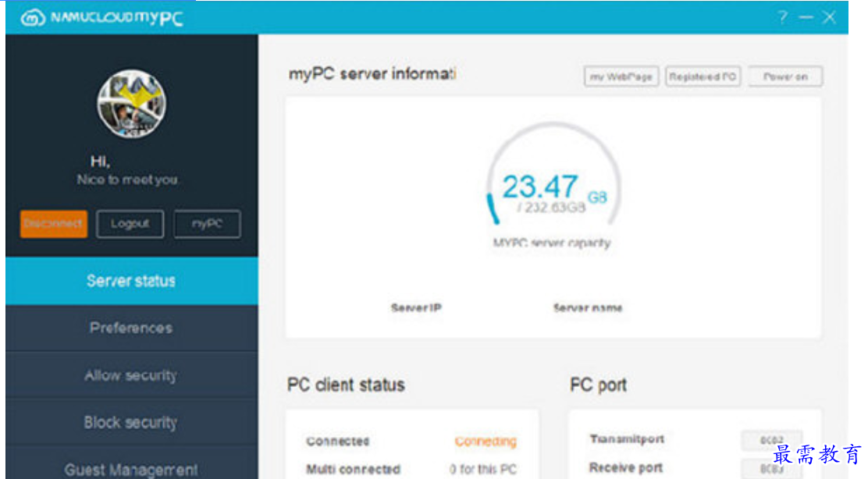Click the MYPC server capacity caption

pyautogui.click(x=552, y=243)
